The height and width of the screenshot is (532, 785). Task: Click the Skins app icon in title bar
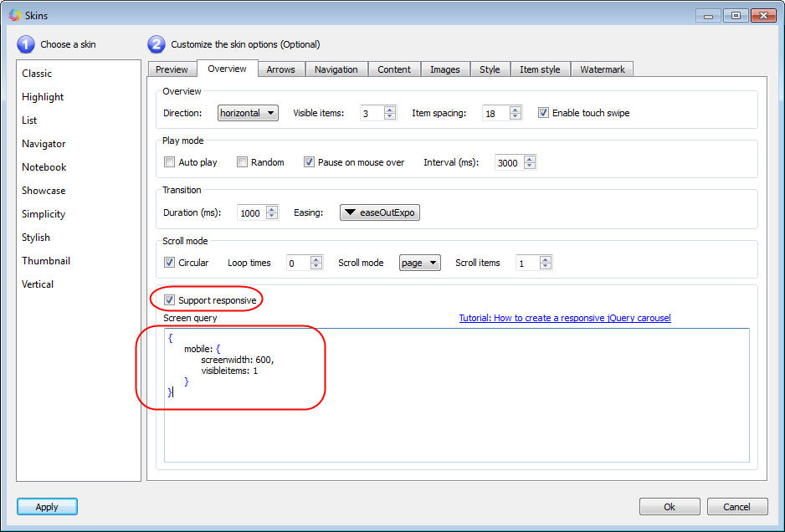[14, 14]
